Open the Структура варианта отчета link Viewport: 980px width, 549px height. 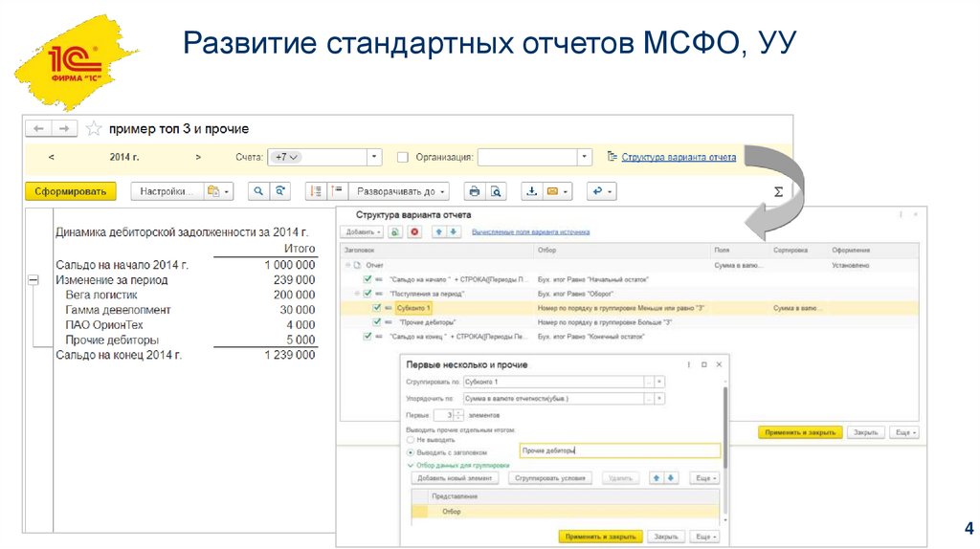pos(679,158)
